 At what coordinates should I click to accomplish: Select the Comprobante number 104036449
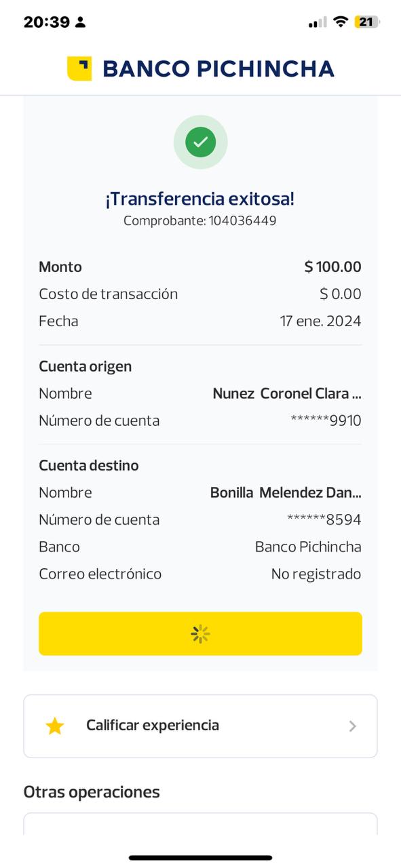[242, 220]
